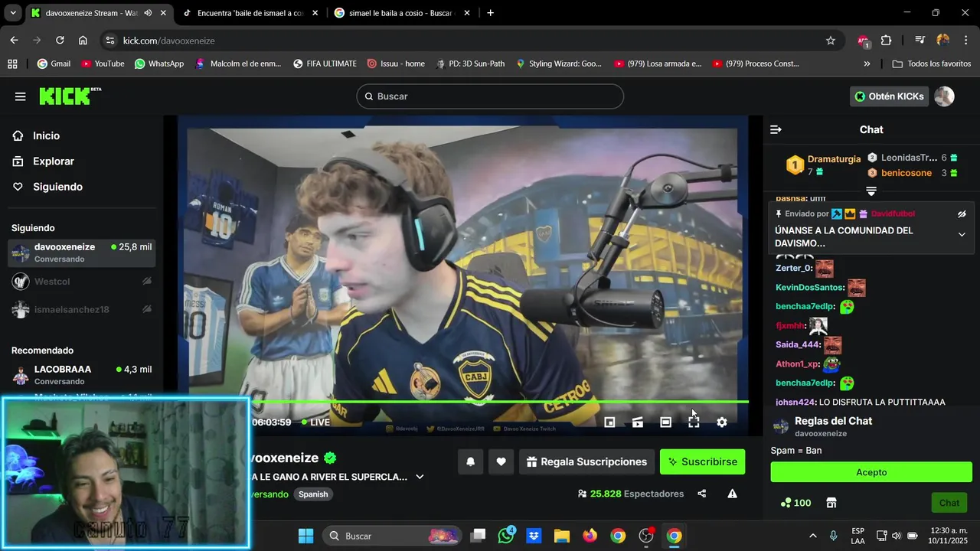Go to the KICK logo home

click(x=70, y=96)
